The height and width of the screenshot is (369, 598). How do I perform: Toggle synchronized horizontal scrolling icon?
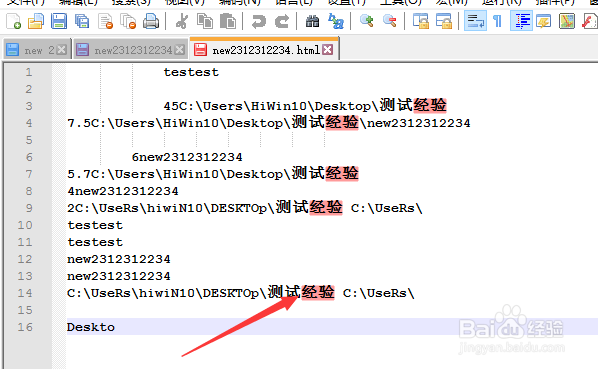(x=444, y=21)
